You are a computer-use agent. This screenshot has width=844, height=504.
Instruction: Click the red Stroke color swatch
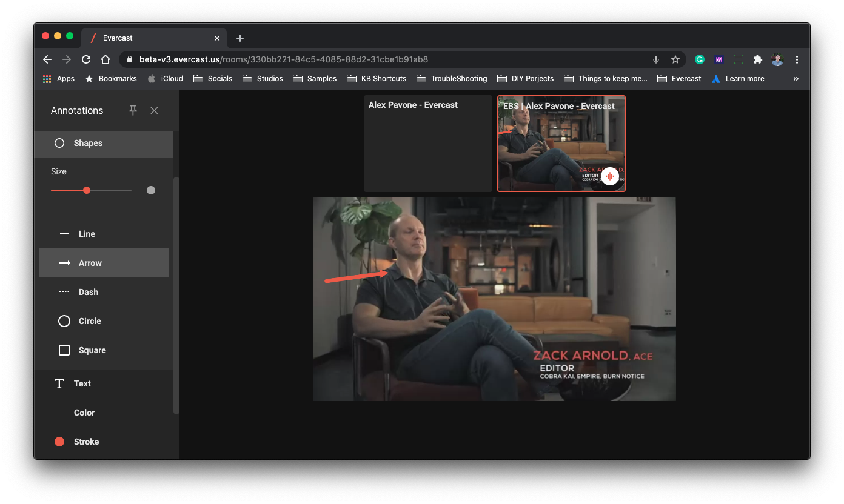59,442
